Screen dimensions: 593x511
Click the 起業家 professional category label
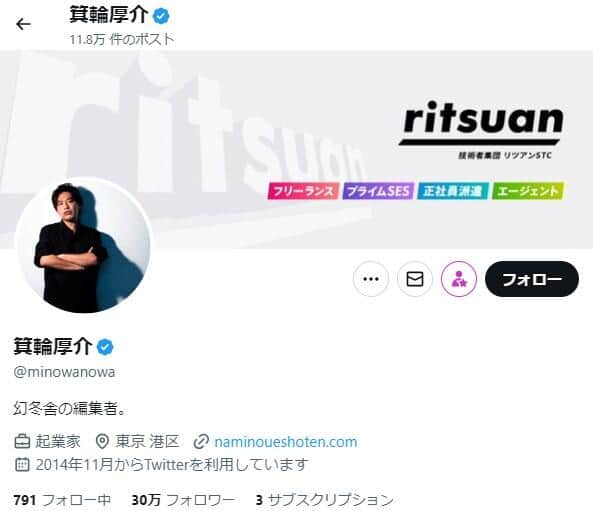coord(58,442)
